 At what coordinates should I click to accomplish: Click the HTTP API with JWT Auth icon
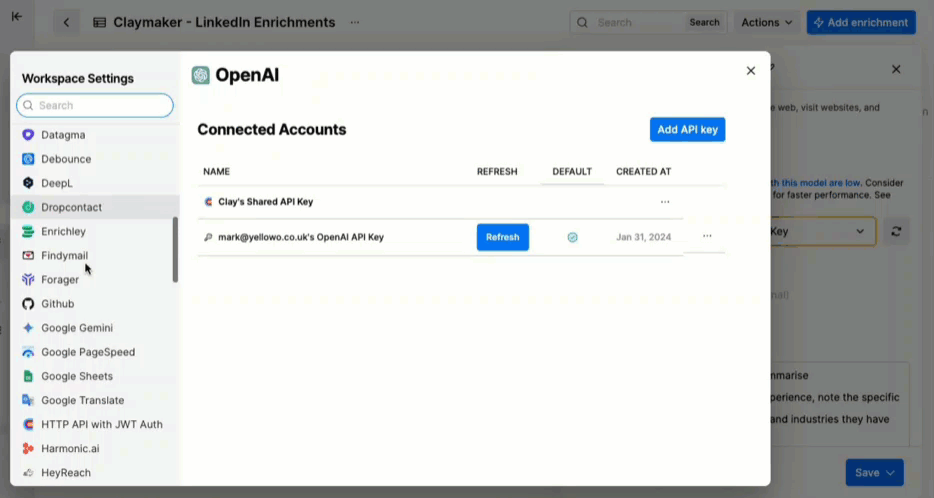tap(28, 424)
